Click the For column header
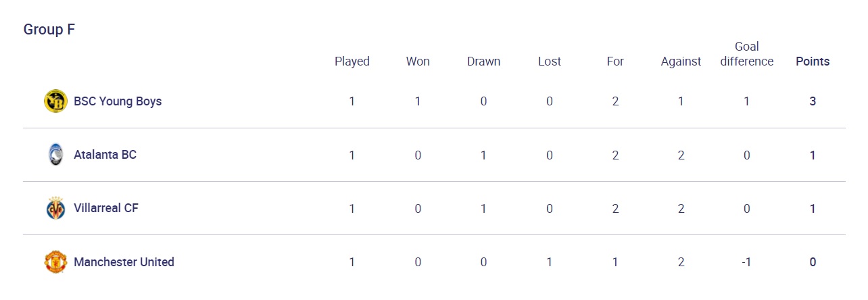This screenshot has width=868, height=300. (615, 61)
